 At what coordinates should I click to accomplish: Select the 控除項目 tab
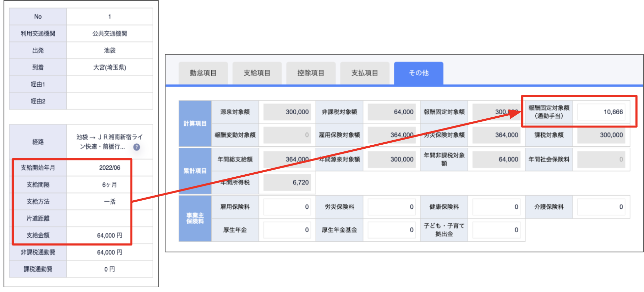pos(311,73)
